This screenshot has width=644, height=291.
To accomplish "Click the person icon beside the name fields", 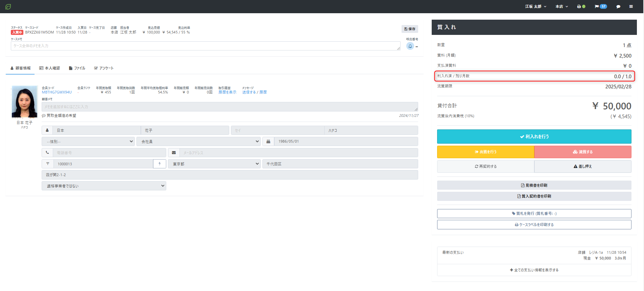I will (47, 130).
